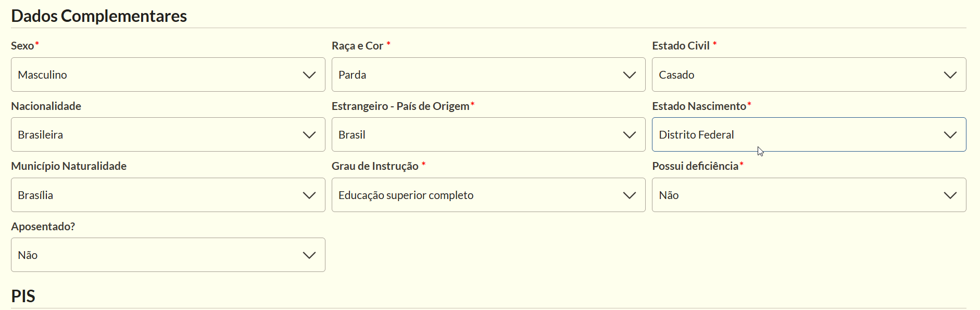This screenshot has width=980, height=310.
Task: Open the Aposentado? dropdown showing Não
Action: (168, 255)
